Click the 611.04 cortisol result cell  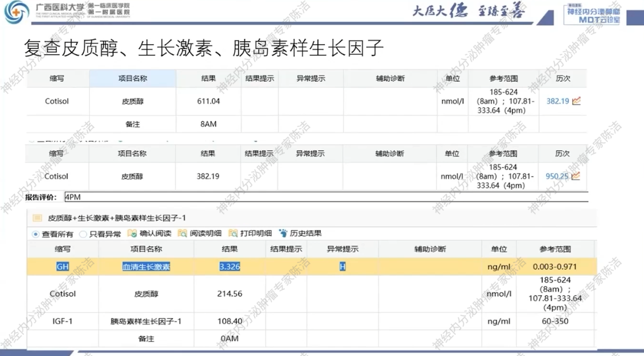coord(208,102)
